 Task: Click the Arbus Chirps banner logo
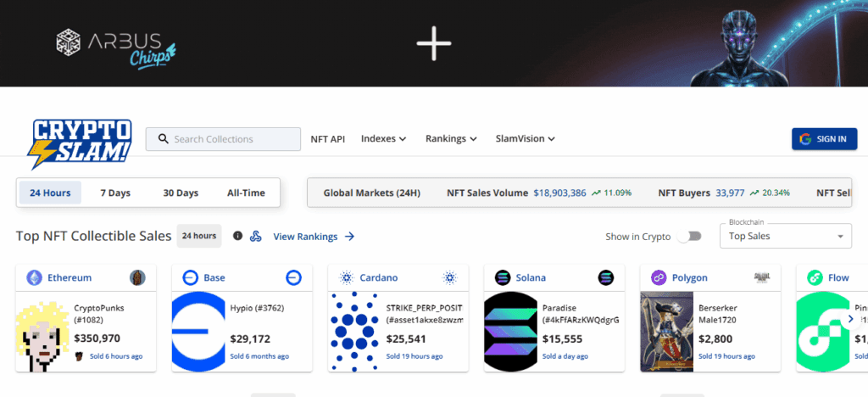(x=115, y=48)
